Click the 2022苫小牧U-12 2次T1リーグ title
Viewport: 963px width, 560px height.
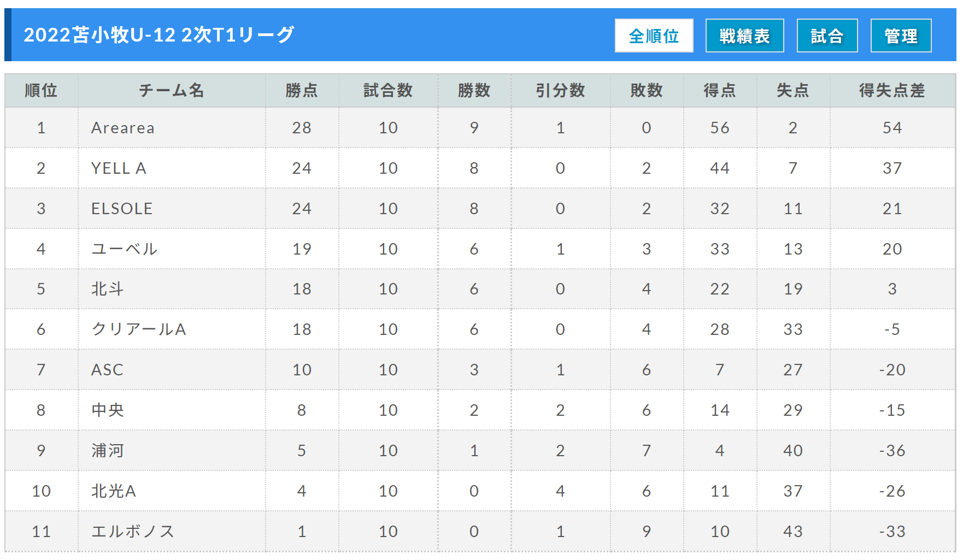tap(159, 35)
